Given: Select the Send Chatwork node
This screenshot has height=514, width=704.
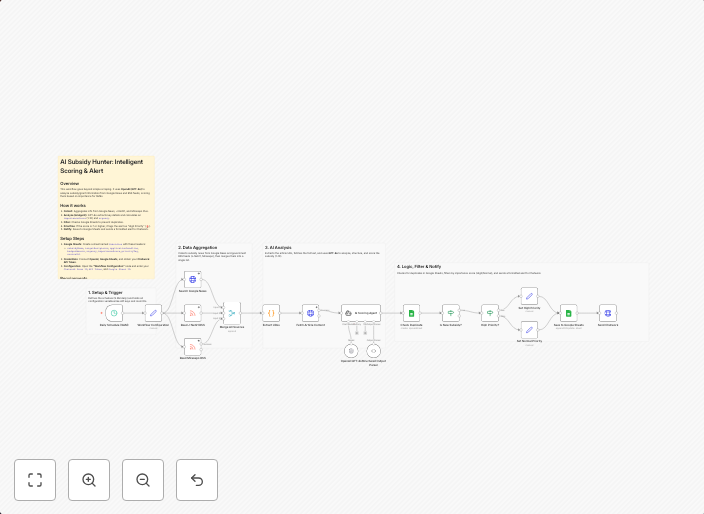Looking at the screenshot, I should pyautogui.click(x=608, y=313).
